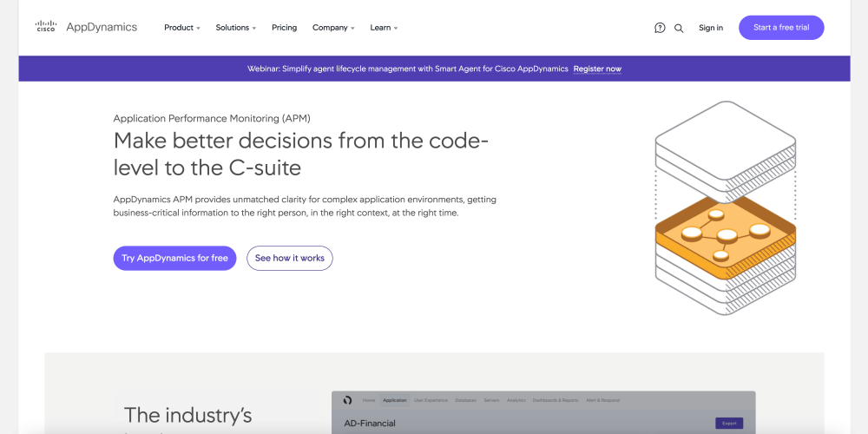Expand the Product dropdown menu

pyautogui.click(x=181, y=28)
